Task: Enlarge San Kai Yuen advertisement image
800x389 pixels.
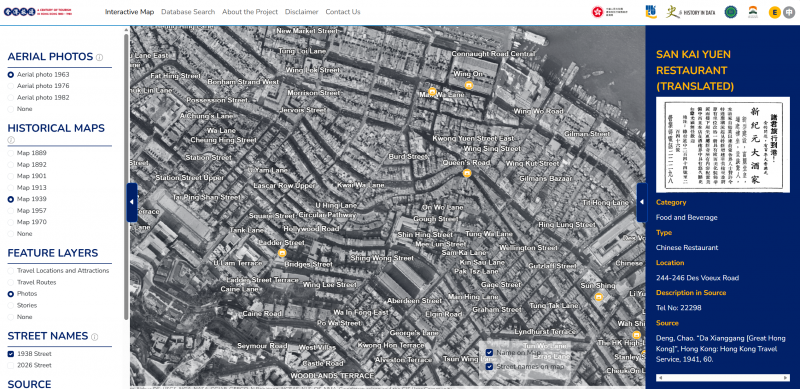Action: 722,144
